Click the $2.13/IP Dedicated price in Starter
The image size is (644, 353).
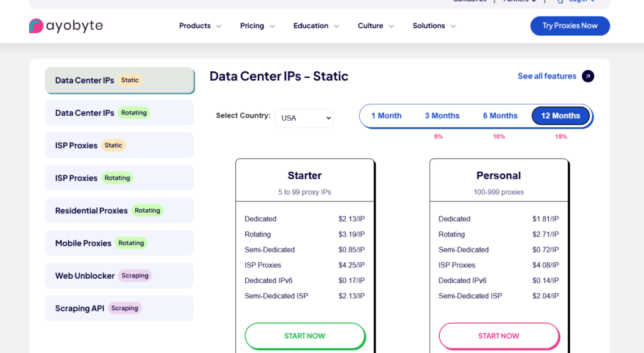(x=352, y=219)
